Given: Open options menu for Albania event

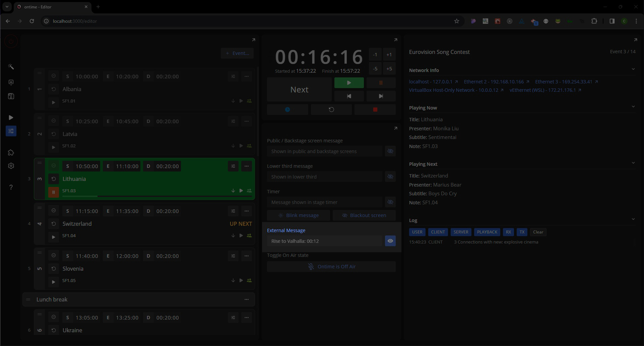Looking at the screenshot, I should click(x=247, y=76).
